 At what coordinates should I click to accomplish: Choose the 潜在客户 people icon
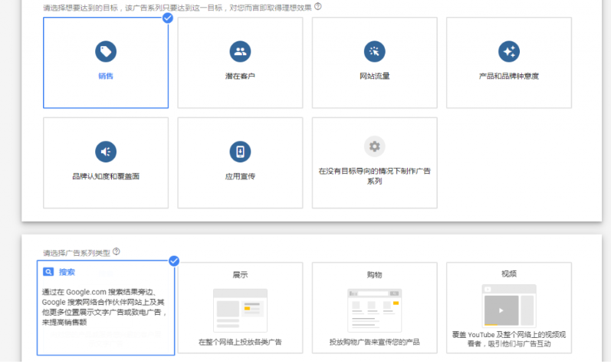240,51
